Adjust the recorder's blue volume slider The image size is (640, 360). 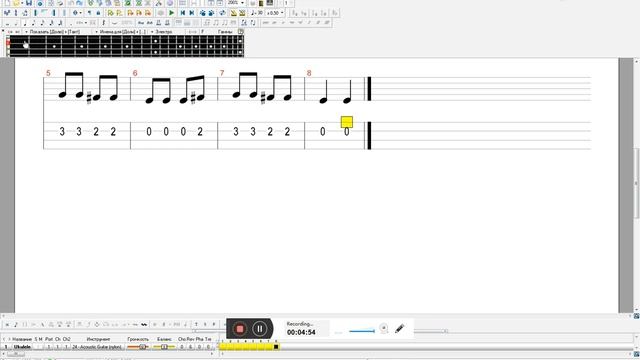(362, 331)
